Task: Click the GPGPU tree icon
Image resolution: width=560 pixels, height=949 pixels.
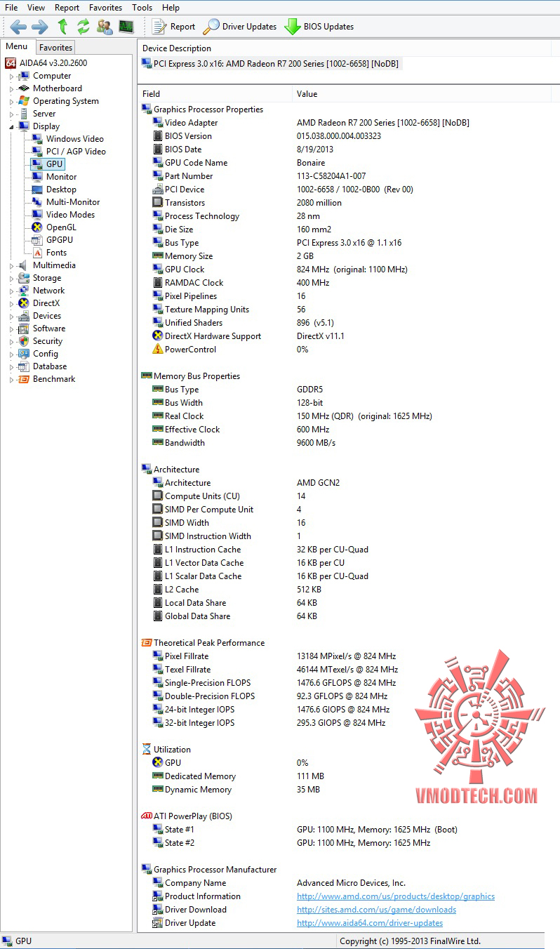Action: pos(37,240)
